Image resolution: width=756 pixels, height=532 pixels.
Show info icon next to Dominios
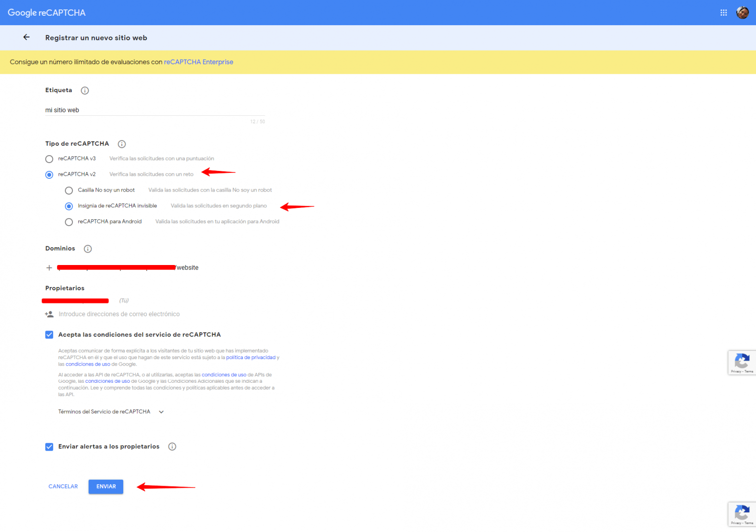pyautogui.click(x=88, y=249)
